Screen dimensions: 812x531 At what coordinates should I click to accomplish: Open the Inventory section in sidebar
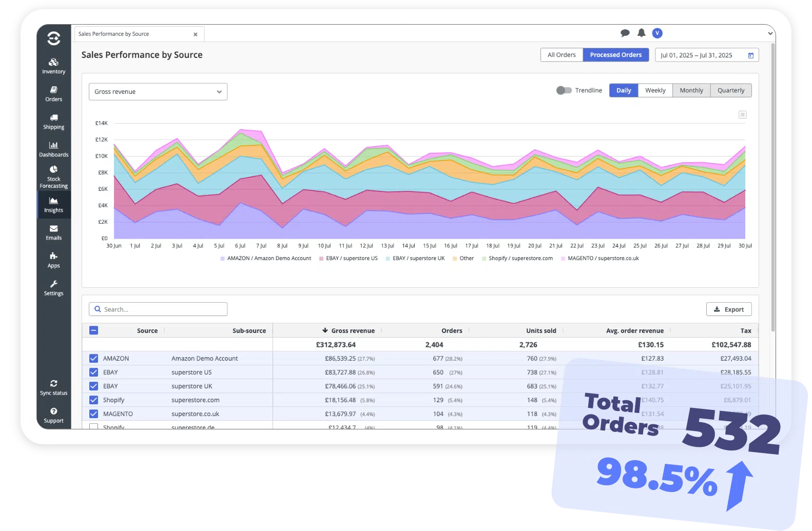coord(53,66)
